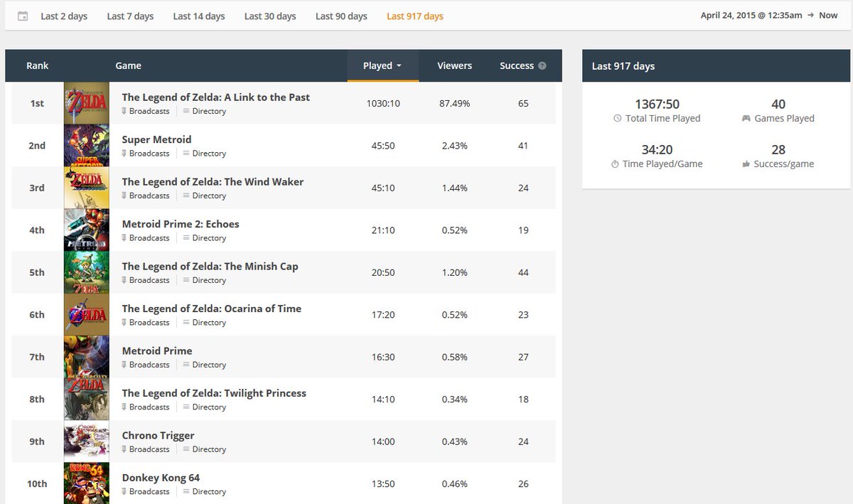Image resolution: width=853 pixels, height=504 pixels.
Task: Open Directory for The Wind Waker
Action: tap(204, 195)
